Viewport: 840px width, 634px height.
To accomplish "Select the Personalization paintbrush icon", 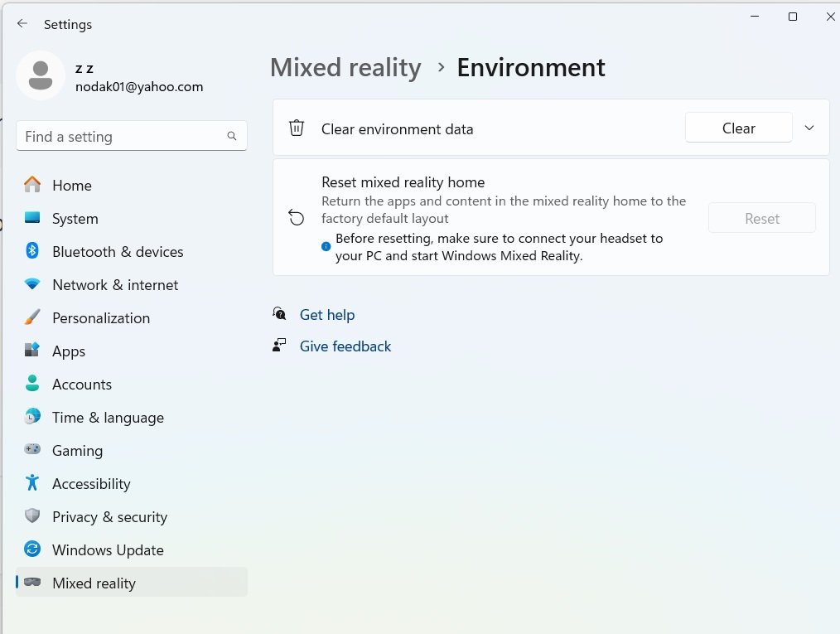I will click(x=32, y=317).
